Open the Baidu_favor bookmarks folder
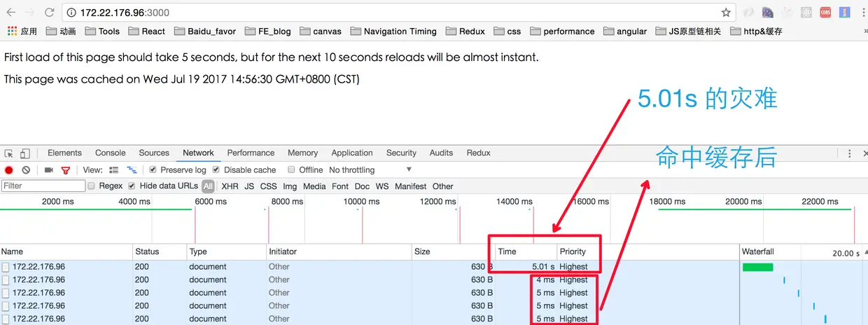This screenshot has height=325, width=868. click(205, 32)
